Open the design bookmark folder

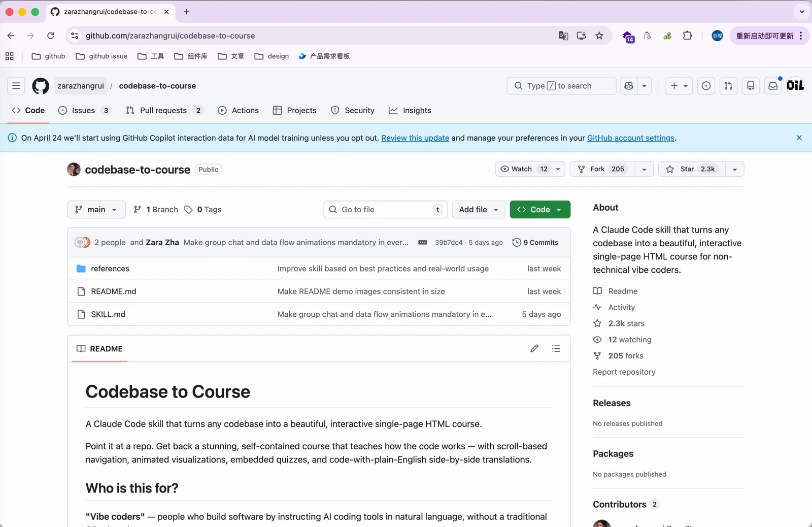coord(272,56)
